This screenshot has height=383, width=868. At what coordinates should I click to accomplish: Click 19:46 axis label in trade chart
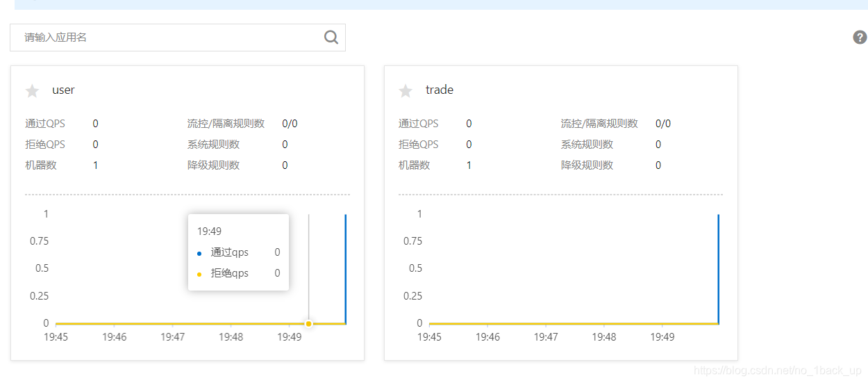click(x=487, y=337)
